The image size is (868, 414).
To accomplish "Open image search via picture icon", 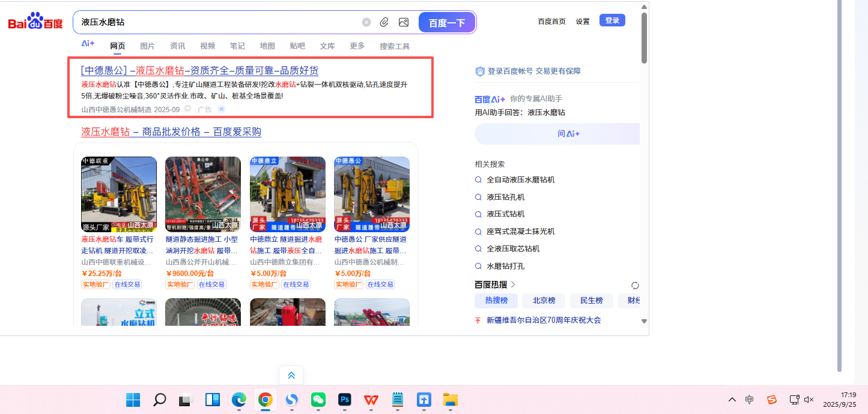I will (x=404, y=22).
